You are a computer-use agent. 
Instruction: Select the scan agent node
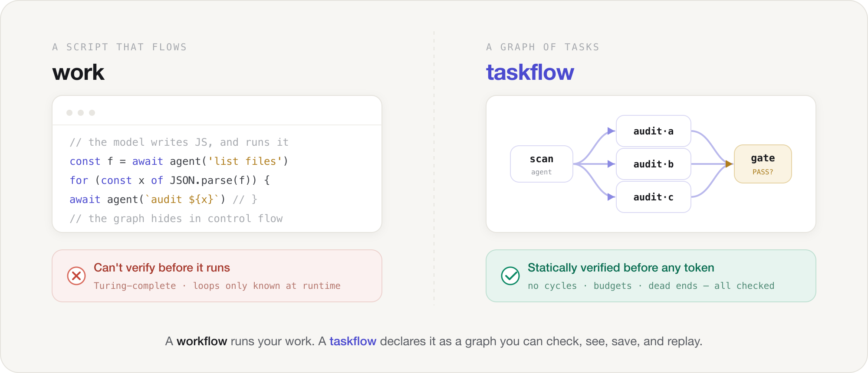click(x=542, y=164)
